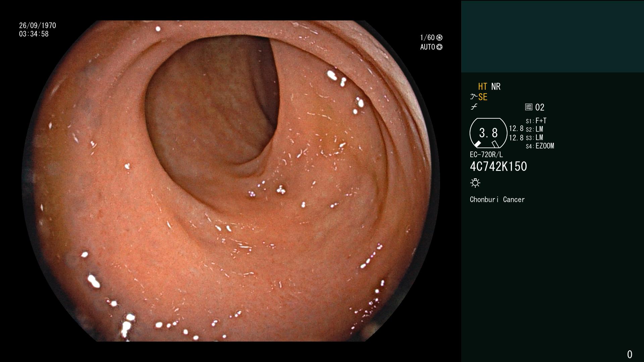Click the lamp brightness sun icon
Screen dimensions: 644x362
tap(475, 183)
